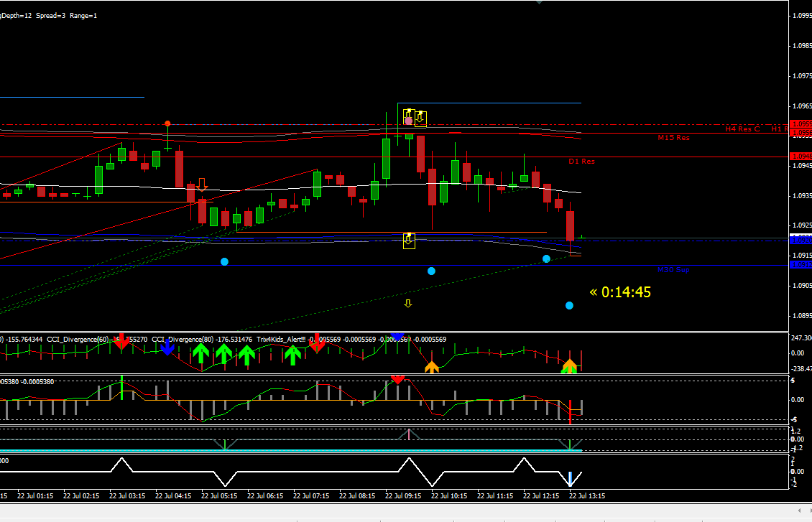Select the 22 Jul 03:15 time label
Viewport: 812px width, 522px height.
coord(127,495)
